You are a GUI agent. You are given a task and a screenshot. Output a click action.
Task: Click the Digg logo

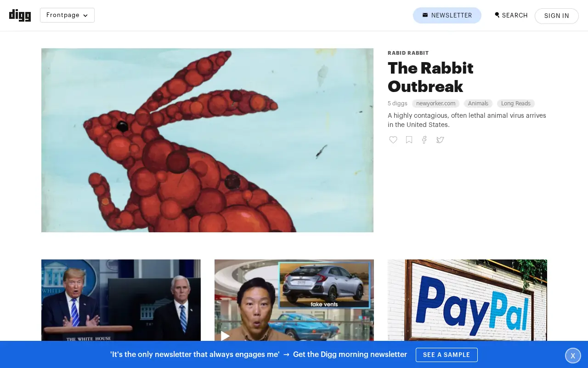20,15
